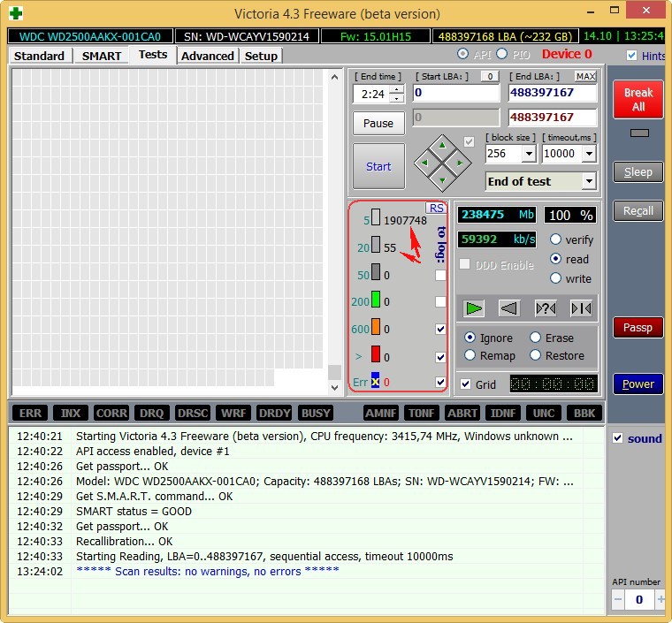Screen dimensions: 672x623
Task: Decrease API number with minus button
Action: click(x=617, y=599)
